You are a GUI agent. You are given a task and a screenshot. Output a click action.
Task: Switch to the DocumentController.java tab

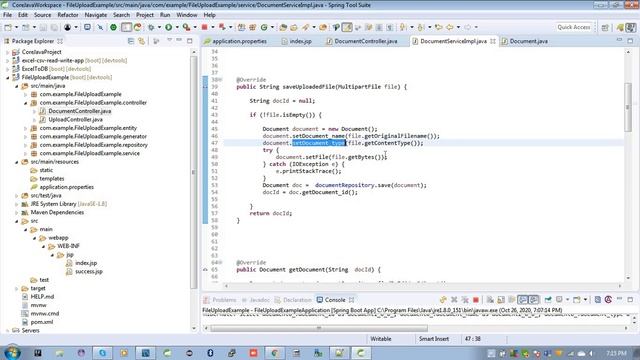pos(362,41)
